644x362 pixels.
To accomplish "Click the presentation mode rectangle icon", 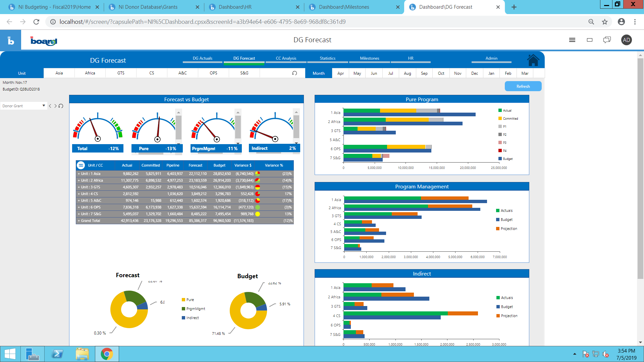I will (590, 40).
